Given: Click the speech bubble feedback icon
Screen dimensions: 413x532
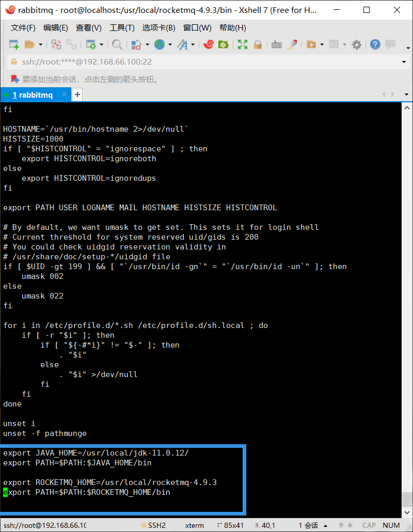Looking at the screenshot, I should click(390, 44).
